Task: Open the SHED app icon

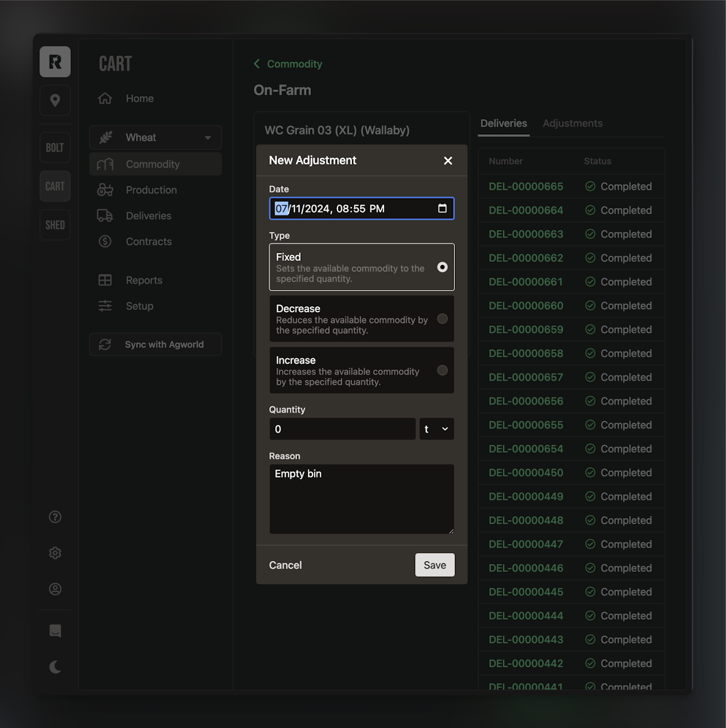Action: [x=55, y=225]
